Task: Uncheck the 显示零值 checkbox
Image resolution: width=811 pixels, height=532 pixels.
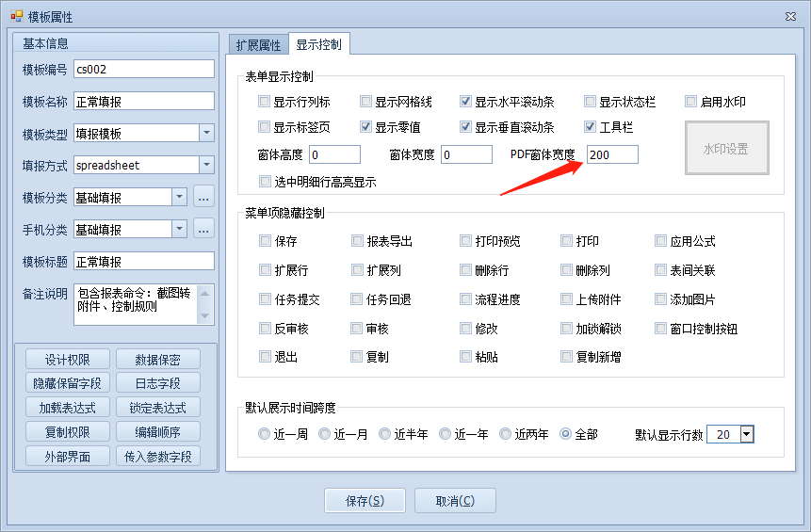Action: coord(366,127)
